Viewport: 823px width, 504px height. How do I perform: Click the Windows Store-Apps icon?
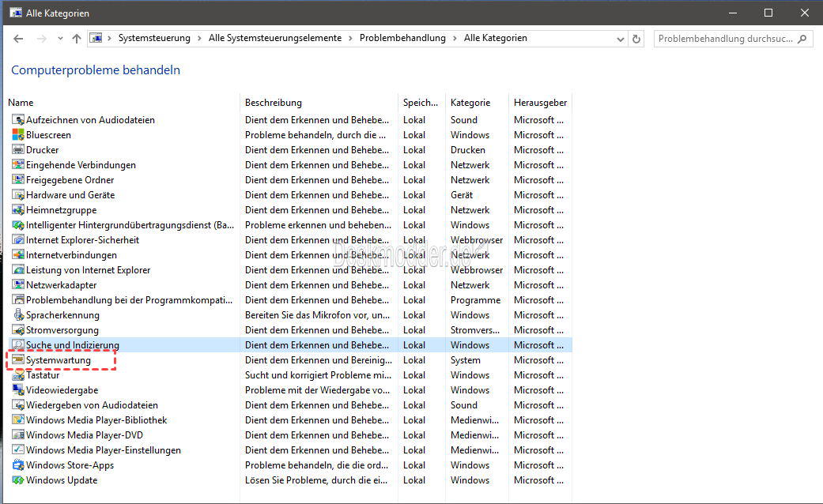point(18,465)
